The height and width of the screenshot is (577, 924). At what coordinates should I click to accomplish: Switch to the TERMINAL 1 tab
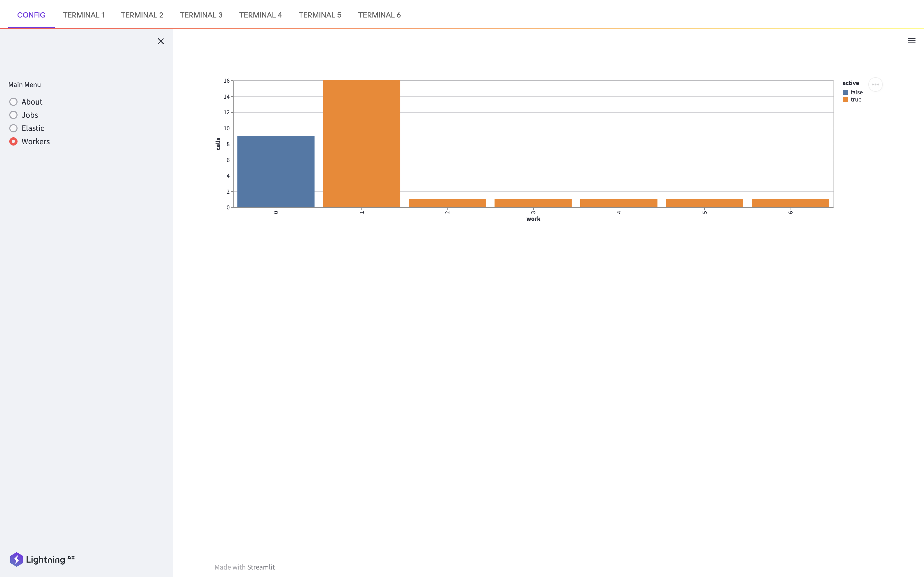(83, 15)
